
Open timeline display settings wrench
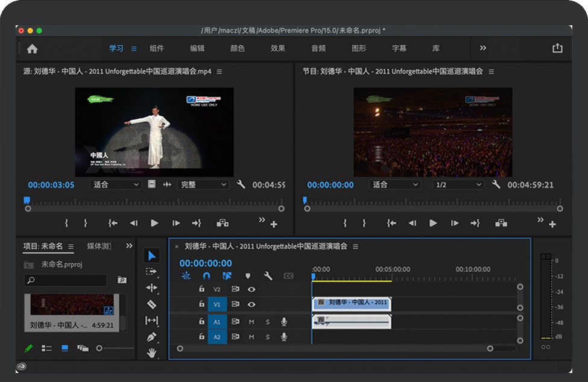(268, 276)
